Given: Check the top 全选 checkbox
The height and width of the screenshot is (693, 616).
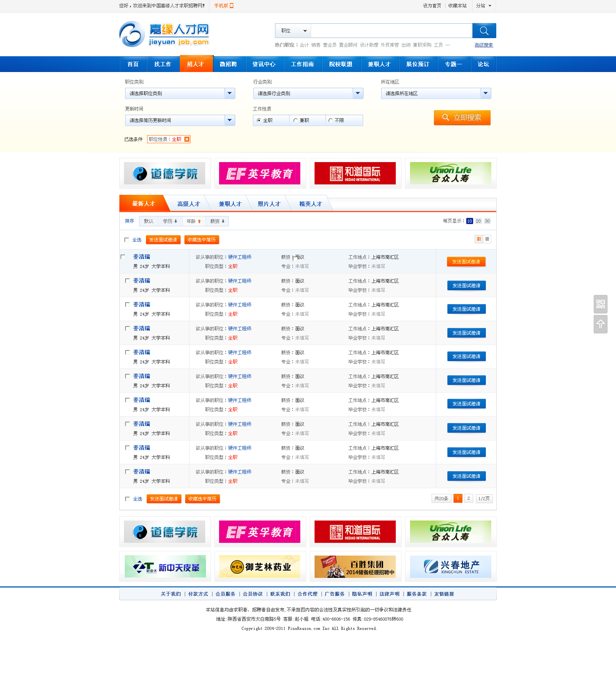Looking at the screenshot, I should tap(127, 240).
